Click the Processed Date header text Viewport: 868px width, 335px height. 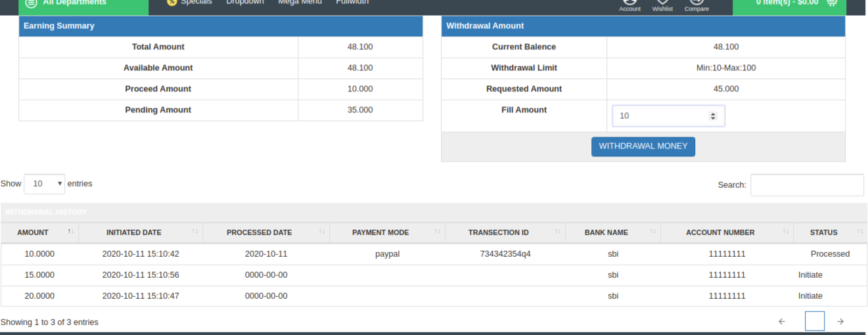259,233
